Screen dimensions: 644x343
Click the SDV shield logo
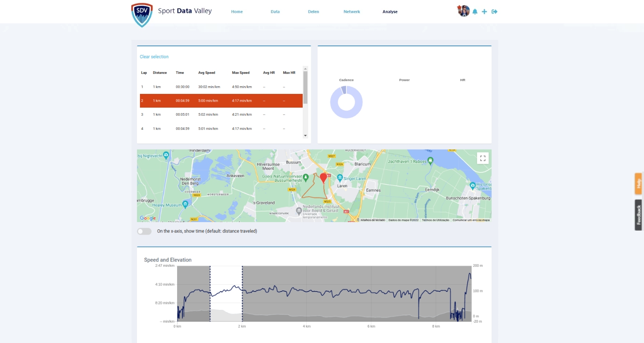click(142, 15)
